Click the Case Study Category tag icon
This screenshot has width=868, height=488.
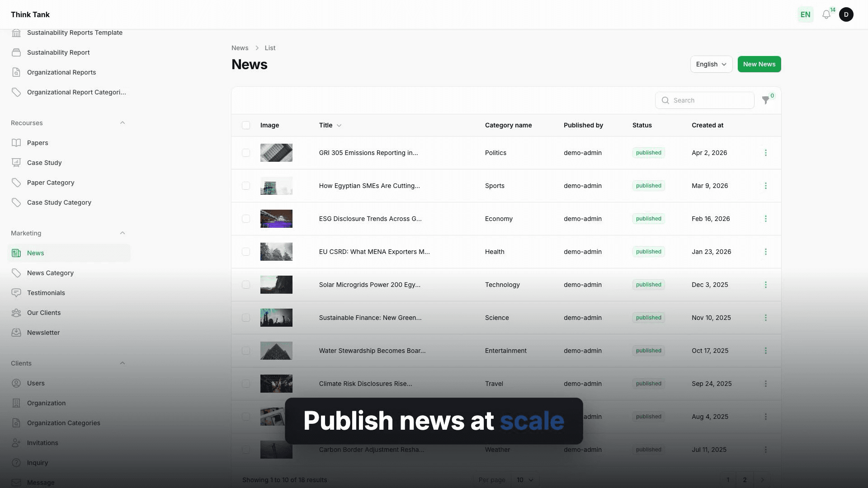coord(16,202)
